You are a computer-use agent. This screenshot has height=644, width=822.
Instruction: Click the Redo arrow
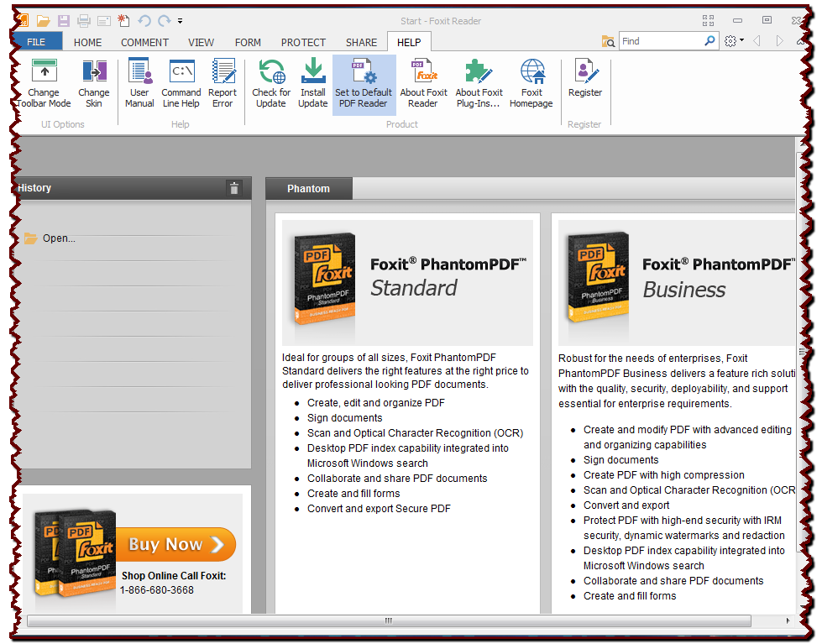point(165,21)
